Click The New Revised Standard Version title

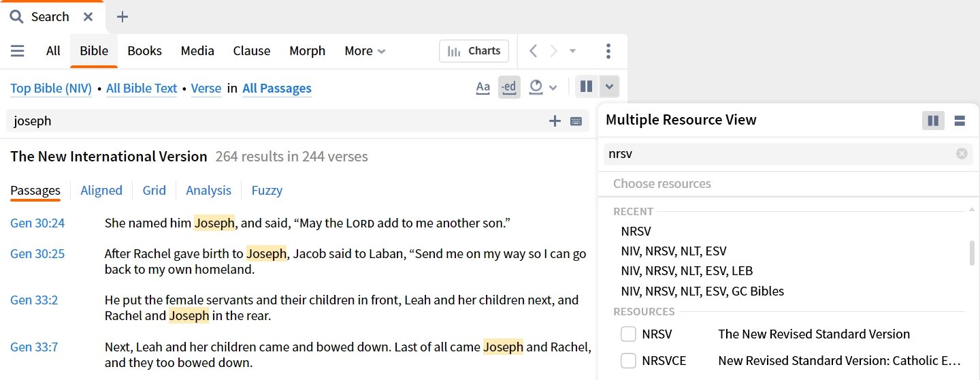click(x=814, y=334)
